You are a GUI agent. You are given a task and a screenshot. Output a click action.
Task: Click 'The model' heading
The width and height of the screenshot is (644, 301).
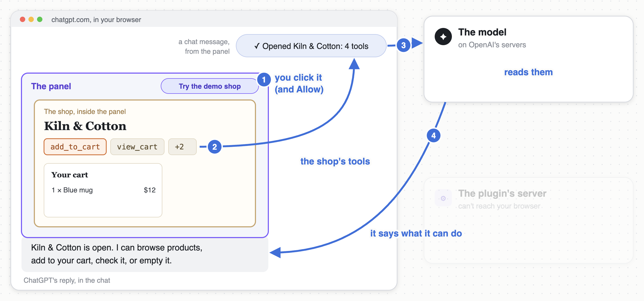(x=482, y=32)
